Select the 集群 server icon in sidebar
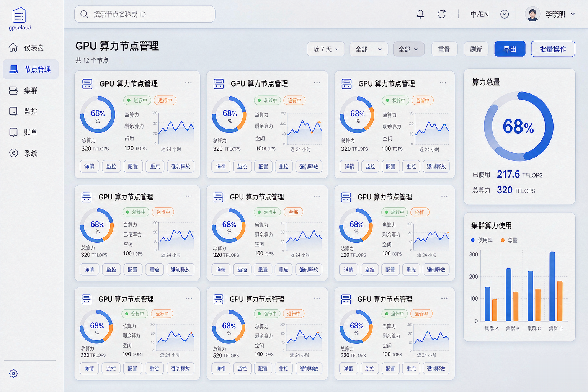Viewport: 588px width, 392px height. (13, 90)
